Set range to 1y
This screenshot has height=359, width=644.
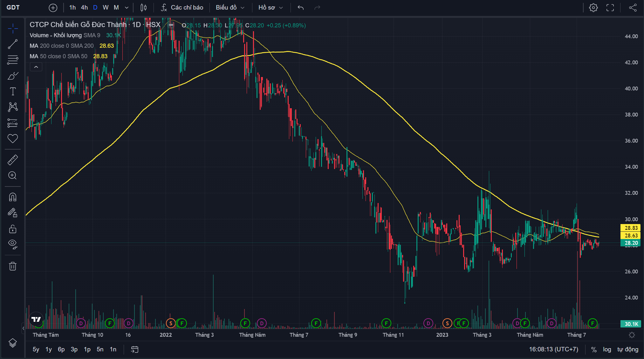[48, 349]
